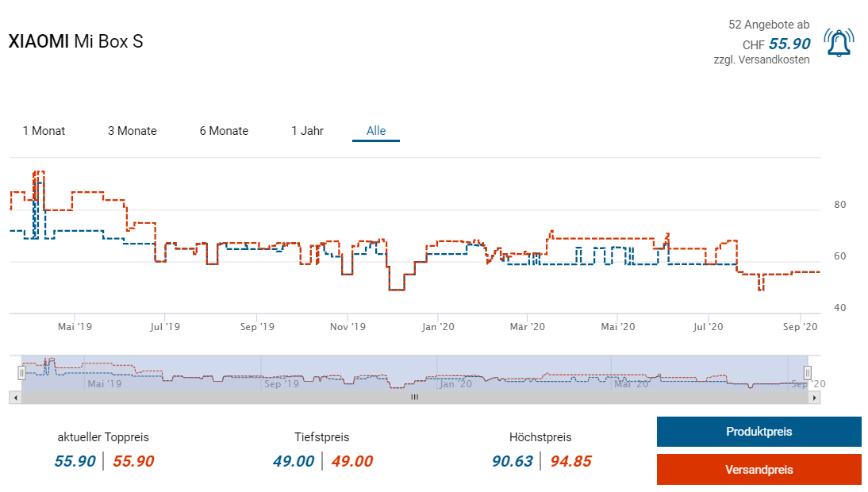
Task: Select the 1 Monat time range
Action: [x=44, y=131]
